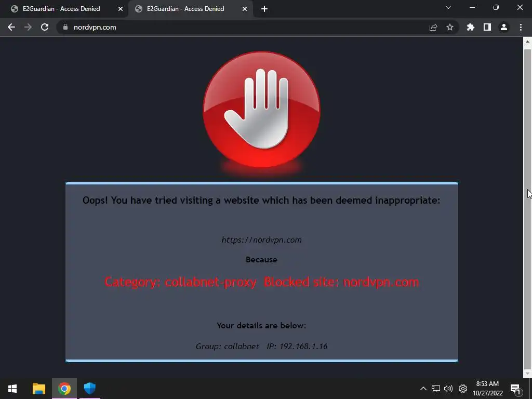The height and width of the screenshot is (399, 532).
Task: Open the clock showing 8:53 AM
Action: tap(488, 389)
